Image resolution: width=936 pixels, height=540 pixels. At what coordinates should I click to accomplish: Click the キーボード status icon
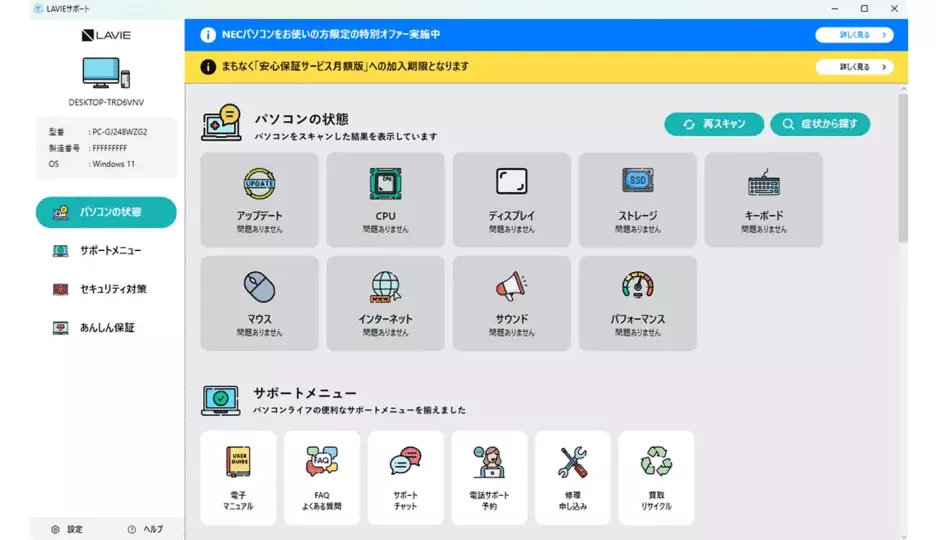(x=763, y=183)
